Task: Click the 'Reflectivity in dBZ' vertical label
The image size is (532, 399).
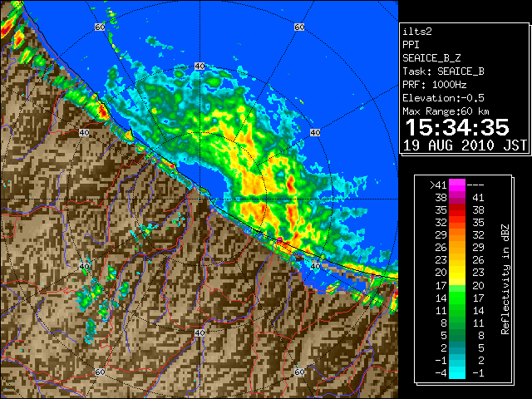Action: (505, 279)
